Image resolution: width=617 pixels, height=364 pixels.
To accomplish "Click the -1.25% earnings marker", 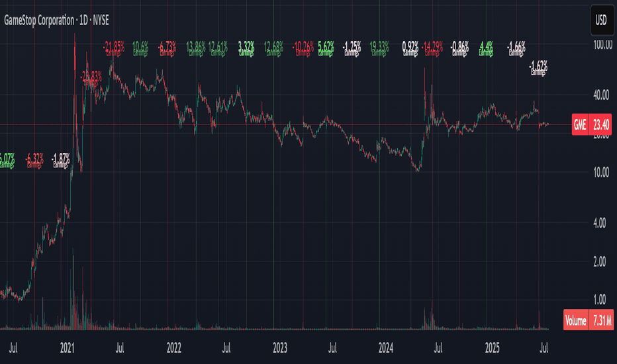I will click(352, 48).
